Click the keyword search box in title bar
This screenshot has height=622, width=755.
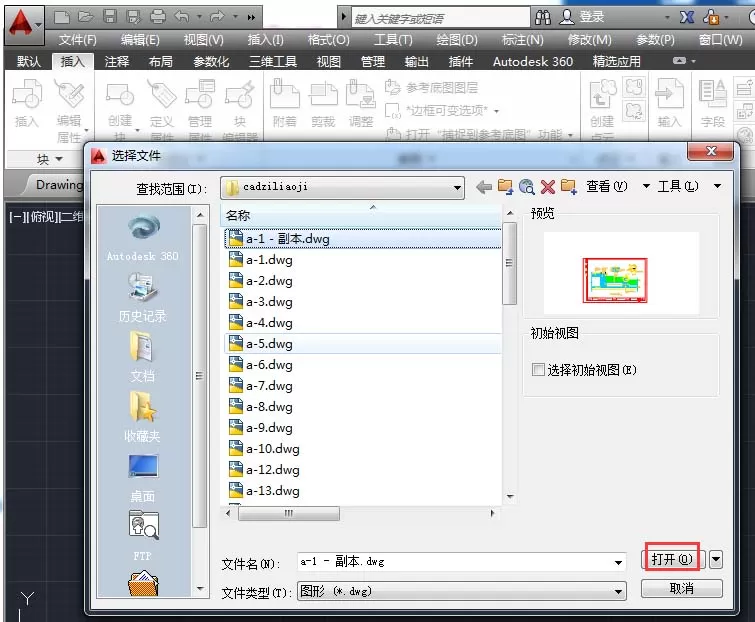(440, 18)
